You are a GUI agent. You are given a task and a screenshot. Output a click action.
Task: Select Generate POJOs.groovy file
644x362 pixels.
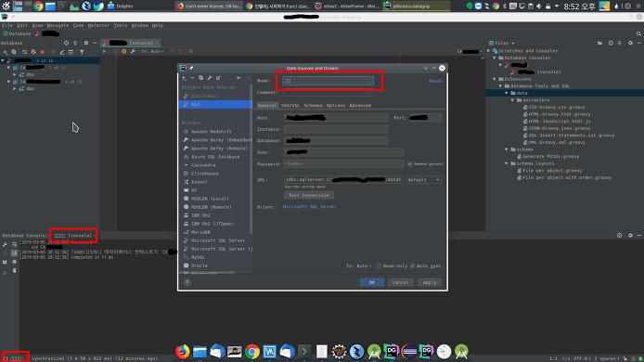550,157
